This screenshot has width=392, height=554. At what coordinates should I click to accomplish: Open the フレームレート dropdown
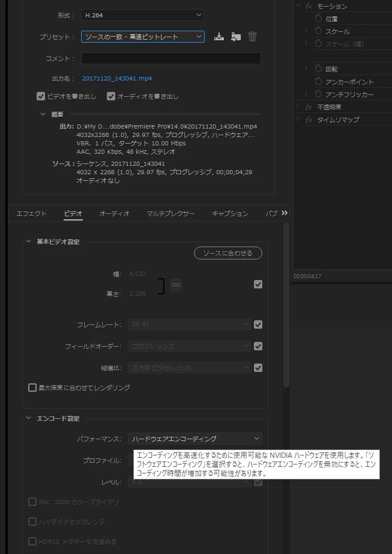click(190, 324)
